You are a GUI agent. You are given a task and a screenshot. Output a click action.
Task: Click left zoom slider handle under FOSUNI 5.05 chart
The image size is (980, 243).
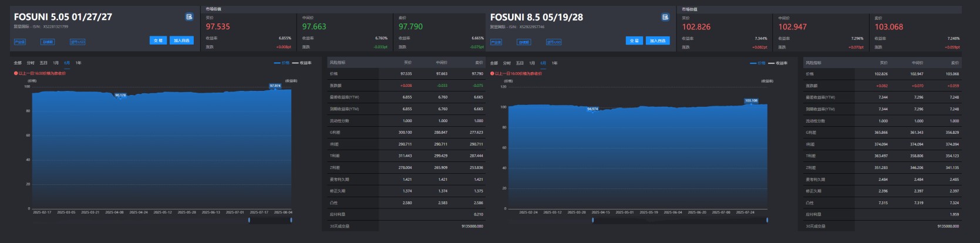point(249,220)
